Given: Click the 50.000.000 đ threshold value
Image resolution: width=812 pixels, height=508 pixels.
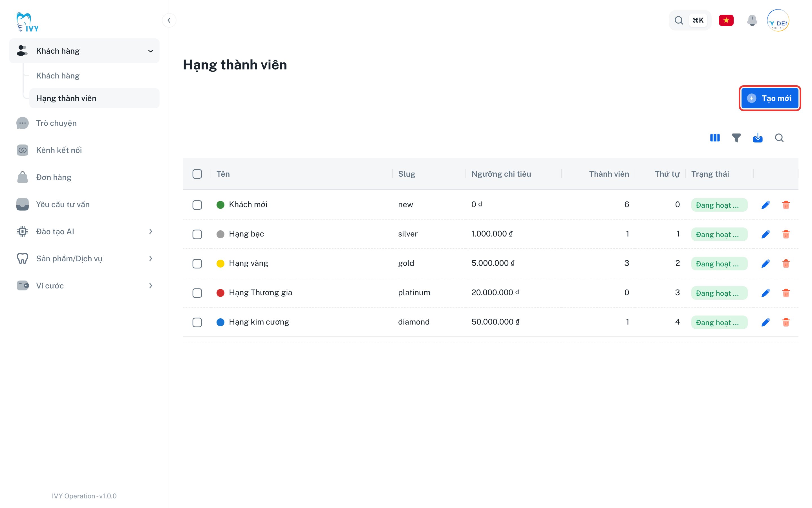Looking at the screenshot, I should (x=495, y=322).
